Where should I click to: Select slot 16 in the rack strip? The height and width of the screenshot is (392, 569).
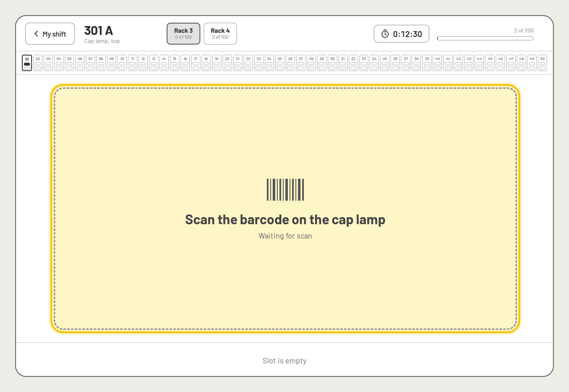[185, 63]
